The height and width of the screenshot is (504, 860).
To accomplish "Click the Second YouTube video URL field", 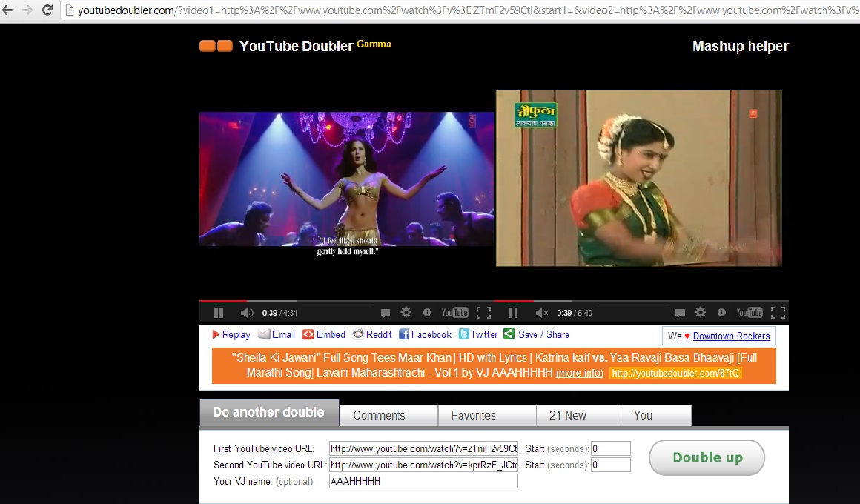I will 423,465.
